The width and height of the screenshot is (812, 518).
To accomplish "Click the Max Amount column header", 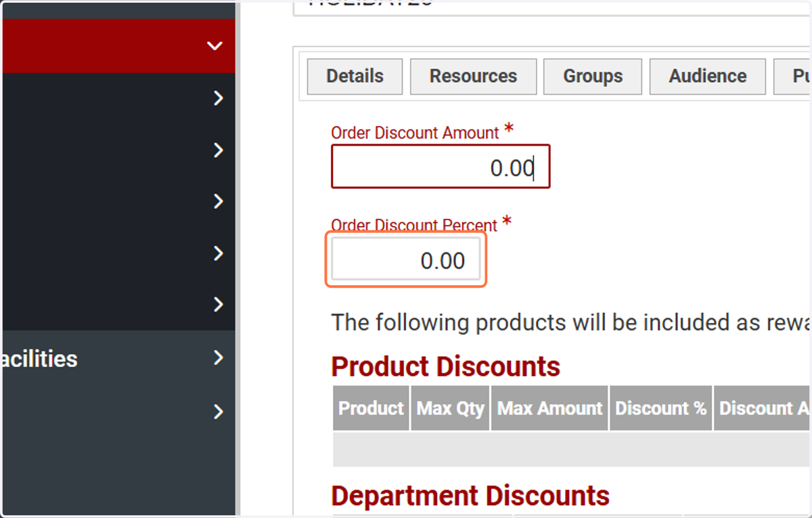I will pos(549,408).
